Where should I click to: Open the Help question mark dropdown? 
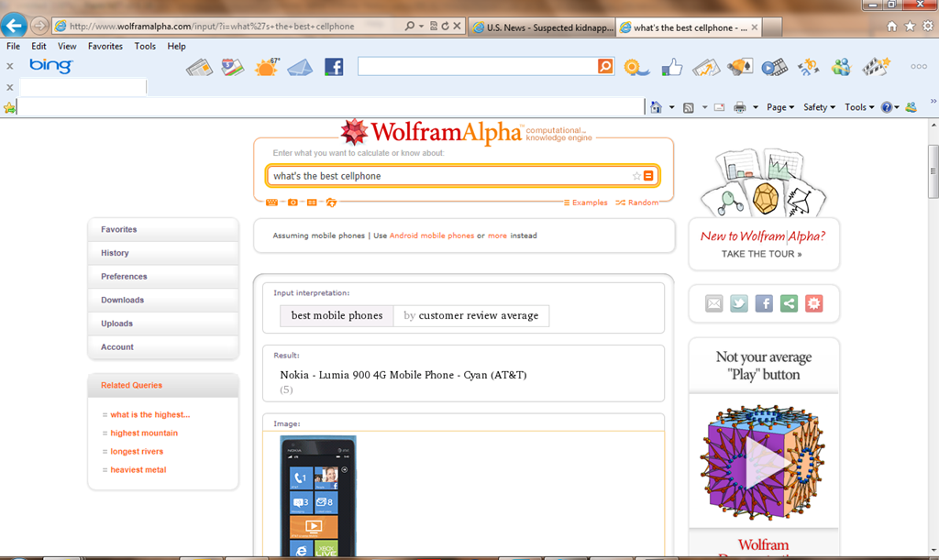point(889,108)
